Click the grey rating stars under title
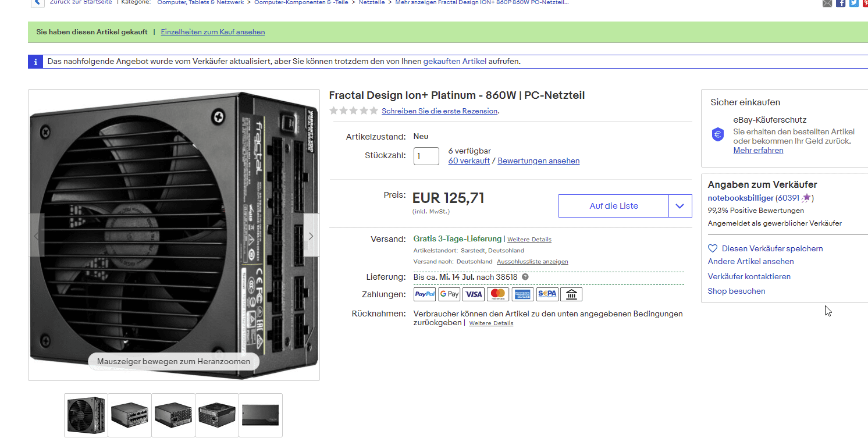The width and height of the screenshot is (868, 438). pyautogui.click(x=353, y=111)
